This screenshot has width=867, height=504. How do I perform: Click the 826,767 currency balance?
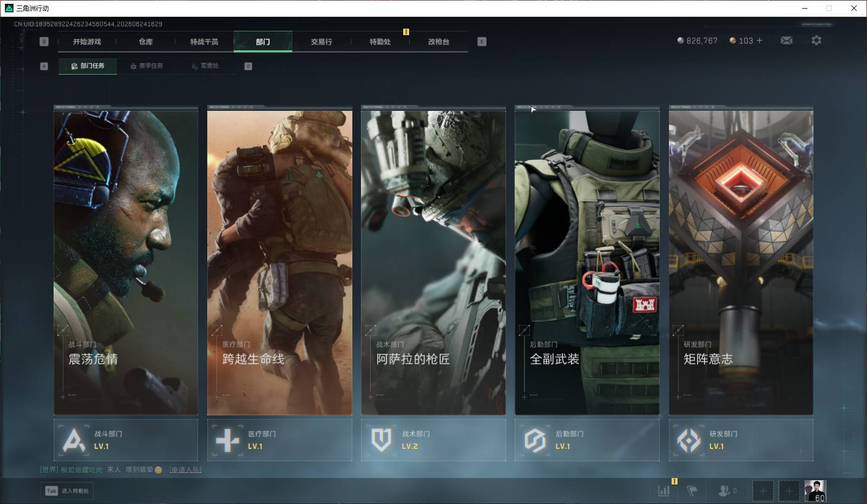point(701,41)
